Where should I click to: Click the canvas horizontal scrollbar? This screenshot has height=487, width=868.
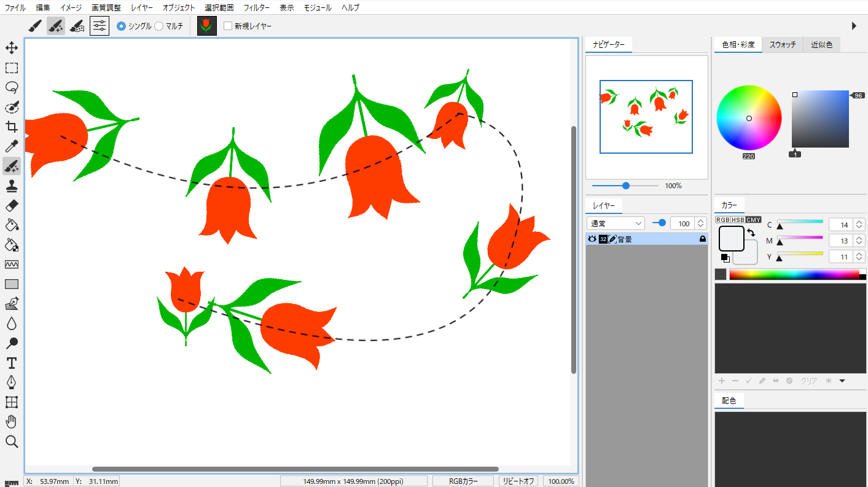click(295, 469)
